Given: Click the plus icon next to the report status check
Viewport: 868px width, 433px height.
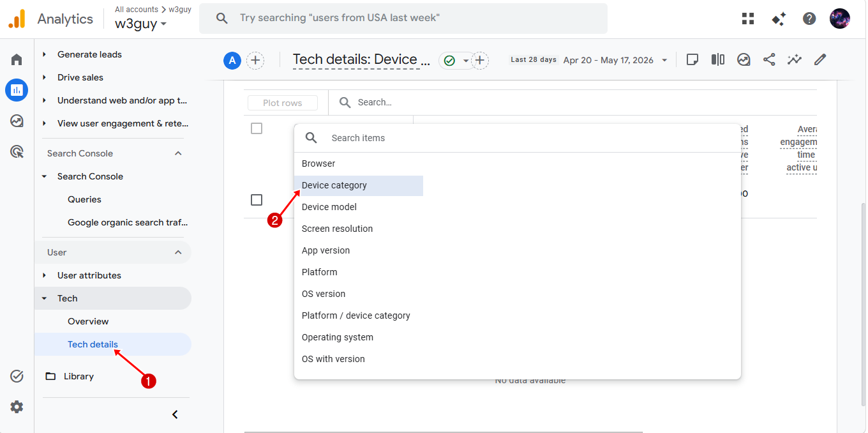Looking at the screenshot, I should [x=480, y=60].
